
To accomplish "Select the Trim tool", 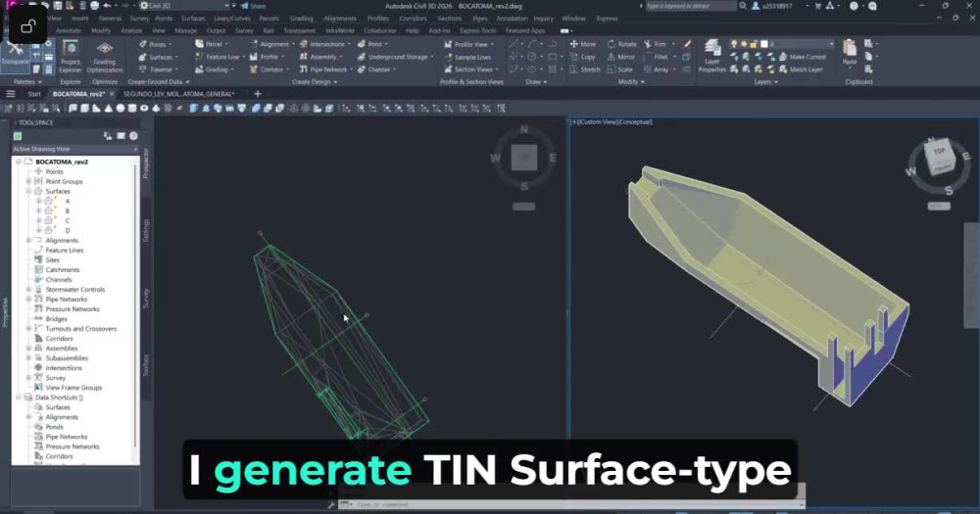I will coord(655,44).
